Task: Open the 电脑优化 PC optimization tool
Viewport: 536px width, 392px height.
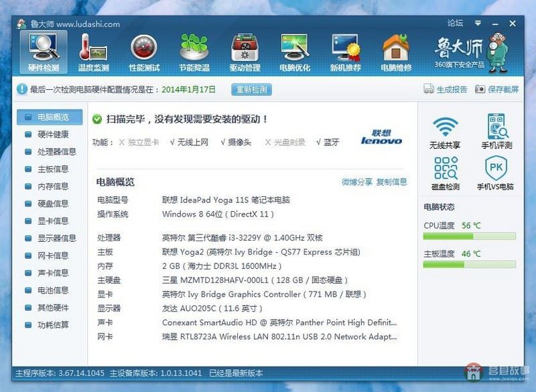Action: coord(295,52)
